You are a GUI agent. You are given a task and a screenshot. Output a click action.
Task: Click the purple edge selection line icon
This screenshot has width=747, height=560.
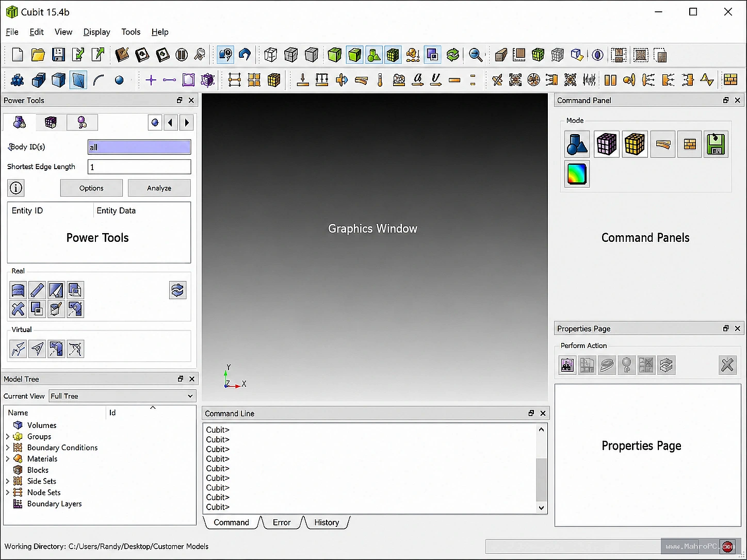[169, 80]
